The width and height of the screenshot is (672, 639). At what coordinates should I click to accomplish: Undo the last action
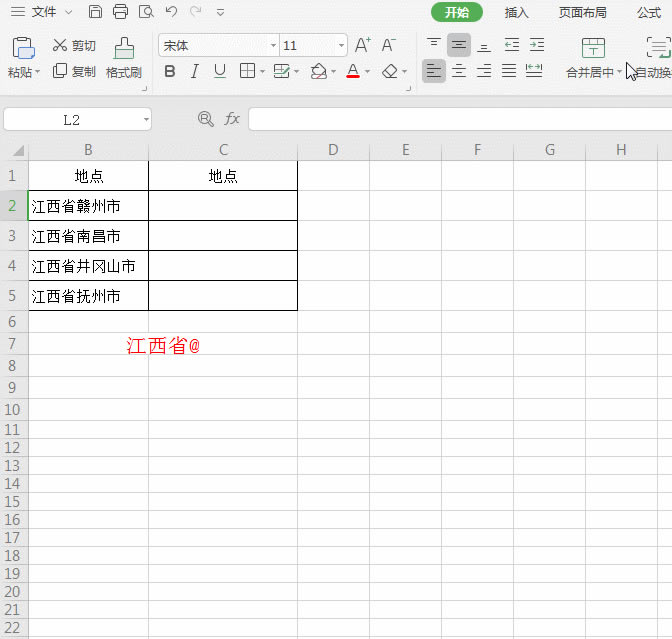[x=171, y=12]
